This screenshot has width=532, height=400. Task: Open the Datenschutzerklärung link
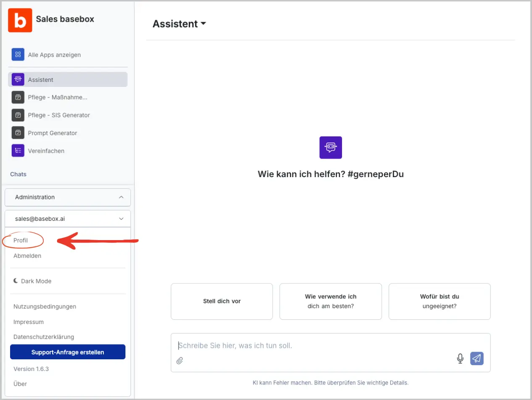pyautogui.click(x=44, y=337)
